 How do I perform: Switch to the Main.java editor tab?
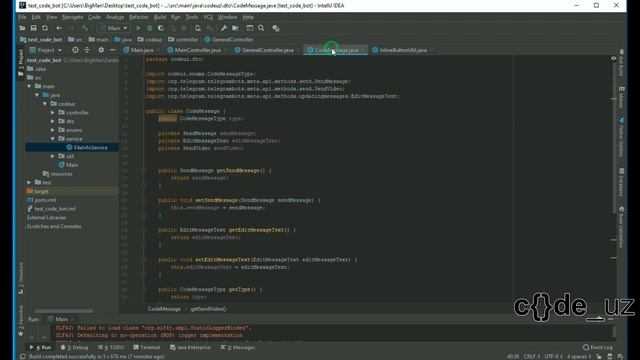pos(139,50)
